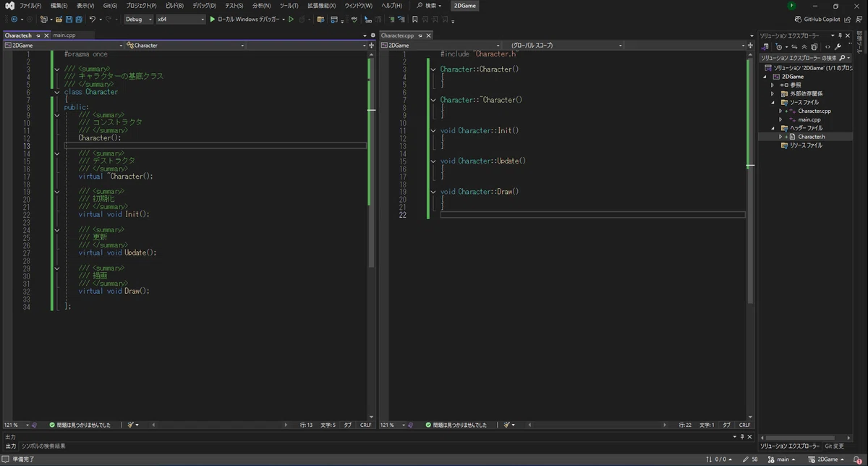
Task: Toggle Solution Explorer auto-hide pin
Action: coord(839,35)
